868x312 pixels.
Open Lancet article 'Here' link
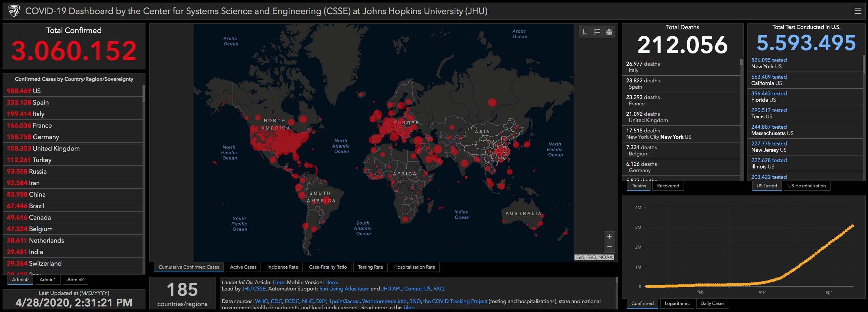(x=278, y=282)
